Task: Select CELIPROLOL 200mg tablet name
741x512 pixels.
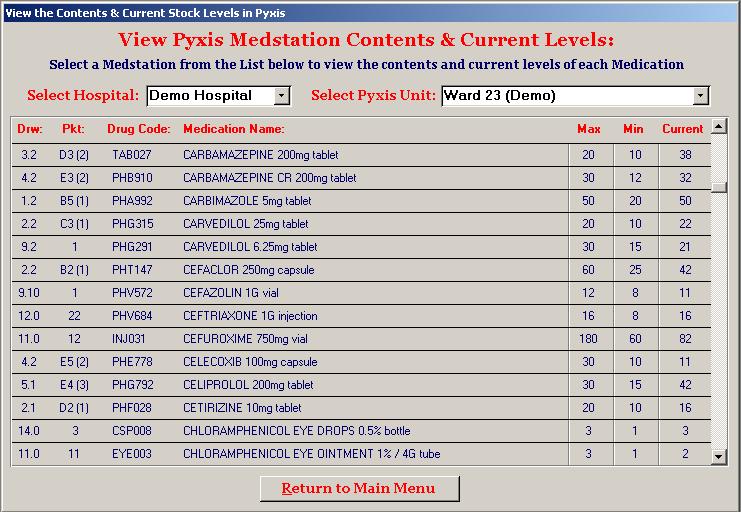Action: 248,385
